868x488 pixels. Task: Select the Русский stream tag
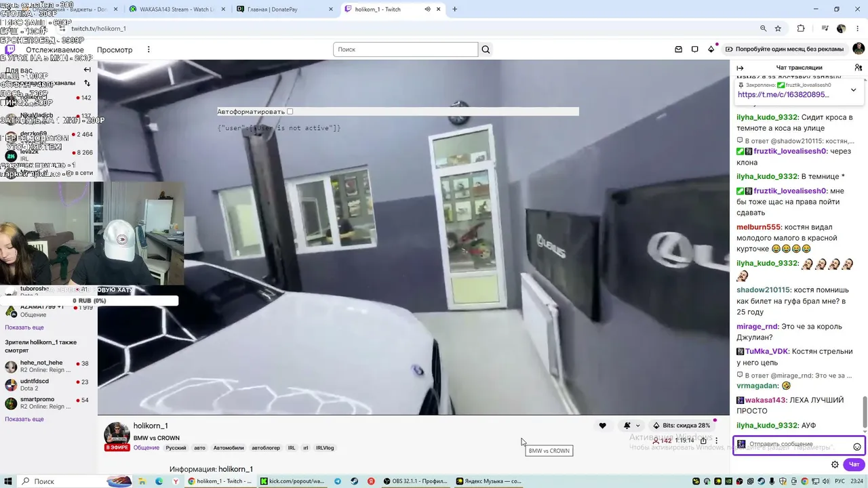176,448
